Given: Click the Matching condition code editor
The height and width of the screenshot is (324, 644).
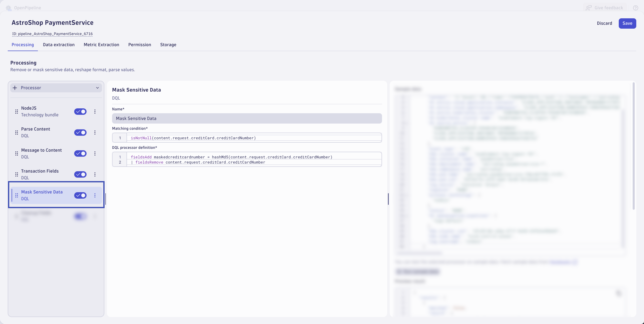Looking at the screenshot, I should pyautogui.click(x=247, y=138).
